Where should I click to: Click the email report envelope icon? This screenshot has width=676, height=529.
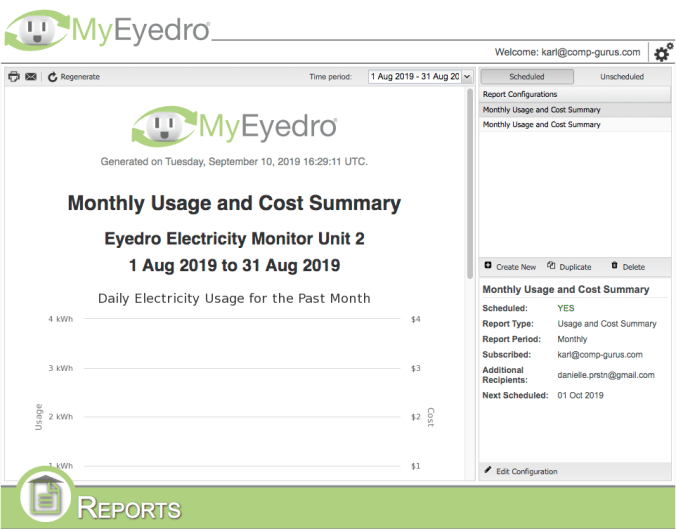[x=31, y=77]
